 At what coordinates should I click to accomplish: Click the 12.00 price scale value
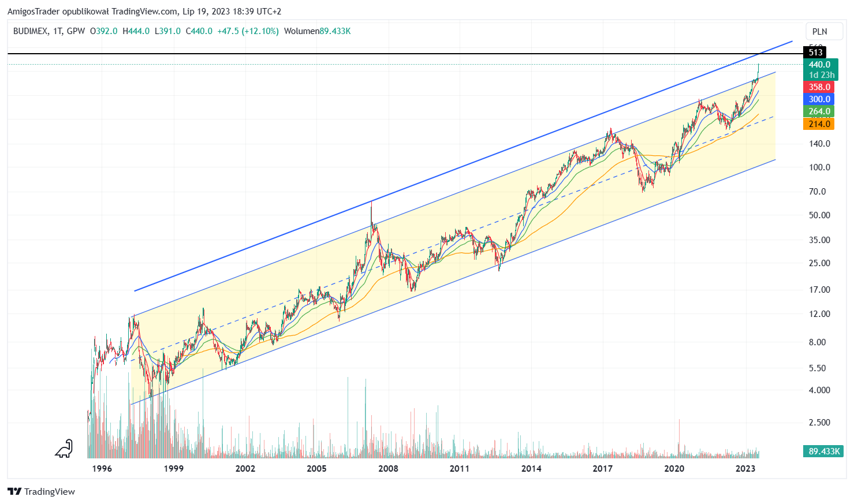coord(819,314)
